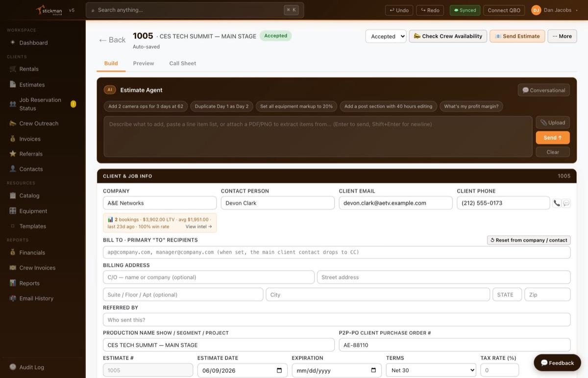Click the Tax Rate field

(x=499, y=370)
